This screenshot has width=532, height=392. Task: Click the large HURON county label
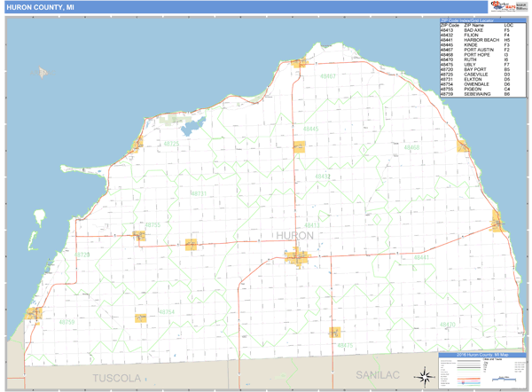pyautogui.click(x=294, y=236)
